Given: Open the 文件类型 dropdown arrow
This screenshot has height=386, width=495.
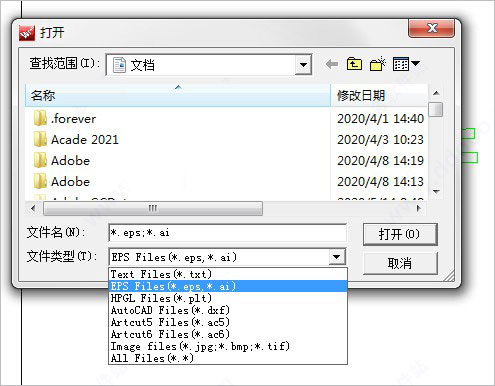Looking at the screenshot, I should point(337,257).
